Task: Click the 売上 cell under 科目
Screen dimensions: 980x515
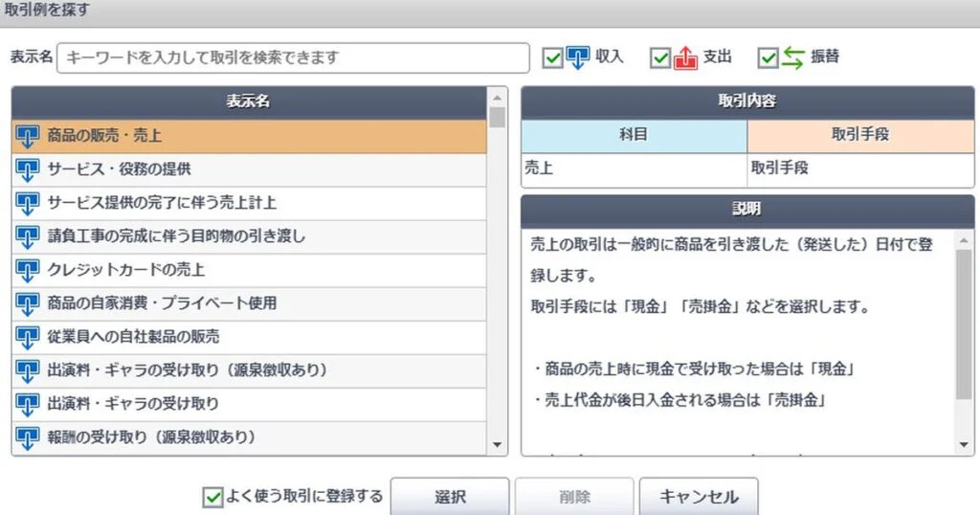Action: click(x=634, y=168)
